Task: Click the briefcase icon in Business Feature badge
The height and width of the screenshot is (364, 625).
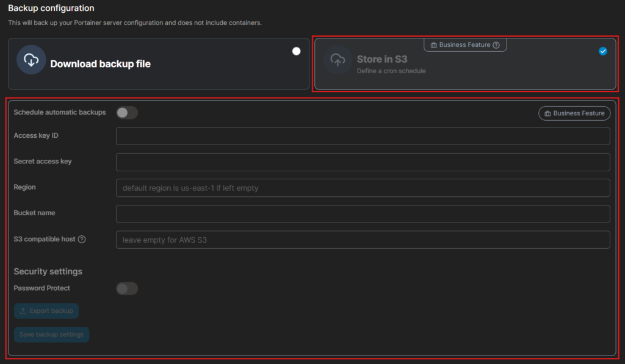Action: [547, 113]
